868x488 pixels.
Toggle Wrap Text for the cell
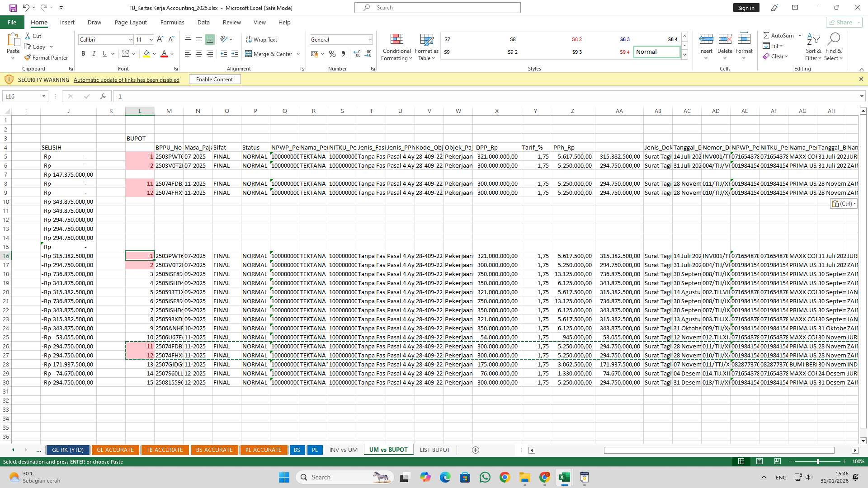click(262, 39)
